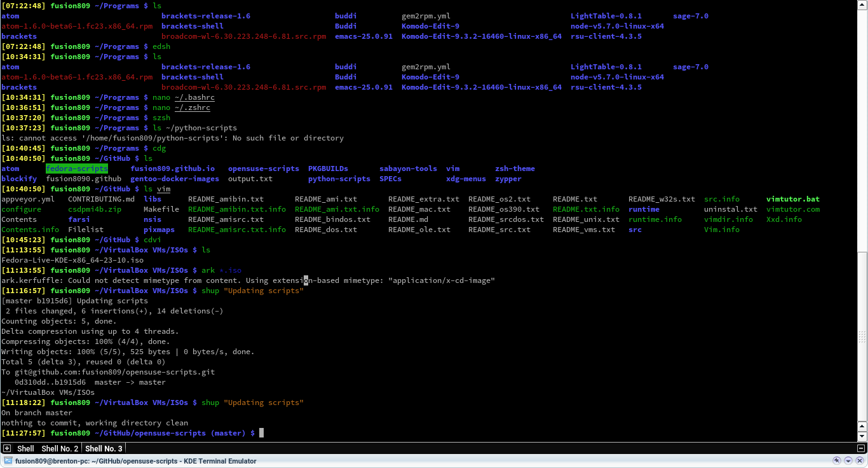Click the appveyor.yml filename
The image size is (868, 468).
pyautogui.click(x=28, y=199)
